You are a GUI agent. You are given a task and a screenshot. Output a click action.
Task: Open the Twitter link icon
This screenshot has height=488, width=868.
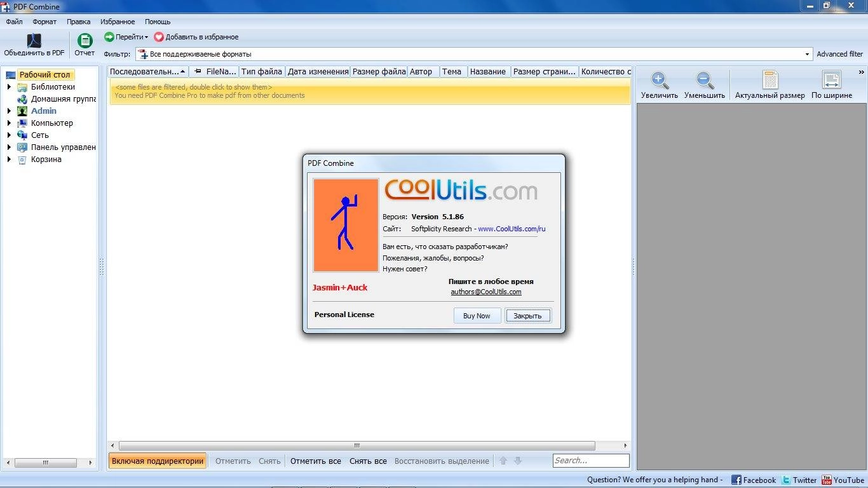(786, 480)
